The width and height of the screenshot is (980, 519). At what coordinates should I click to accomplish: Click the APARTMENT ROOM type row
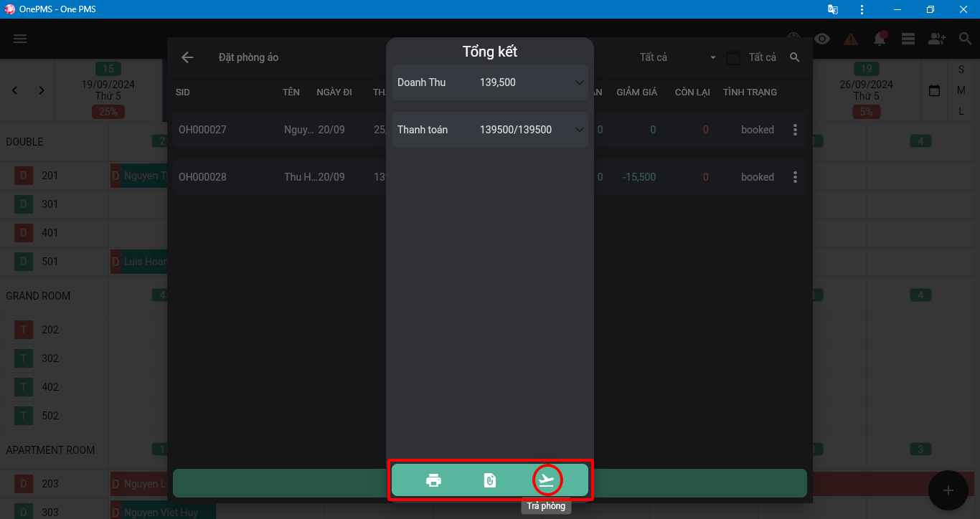pyautogui.click(x=50, y=450)
